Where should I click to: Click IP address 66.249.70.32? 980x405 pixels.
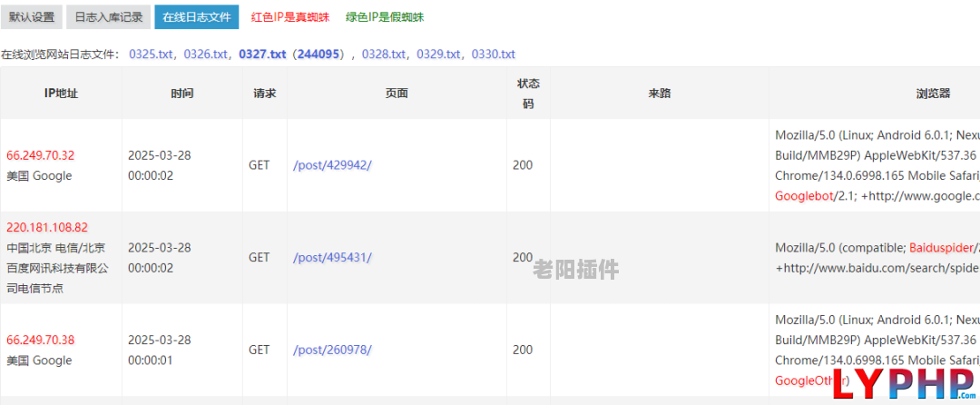(x=41, y=155)
